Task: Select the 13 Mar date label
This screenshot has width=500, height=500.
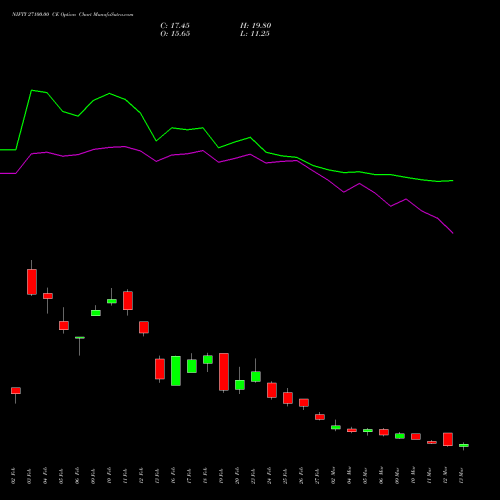Action: click(x=461, y=476)
